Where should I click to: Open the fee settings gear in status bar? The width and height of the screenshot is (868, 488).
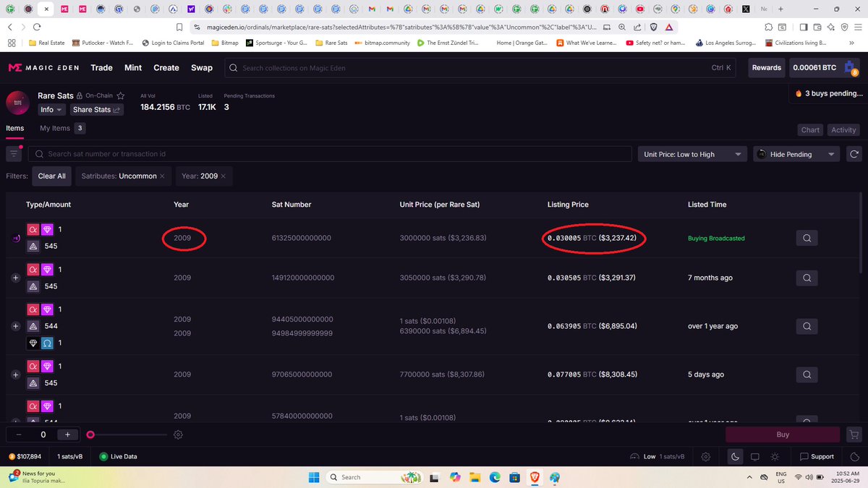[706, 456]
